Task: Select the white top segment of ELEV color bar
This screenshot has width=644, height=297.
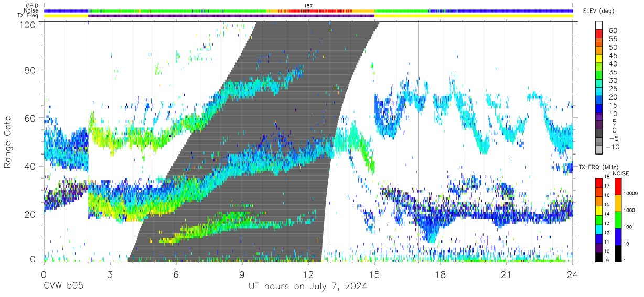Action: point(599,25)
